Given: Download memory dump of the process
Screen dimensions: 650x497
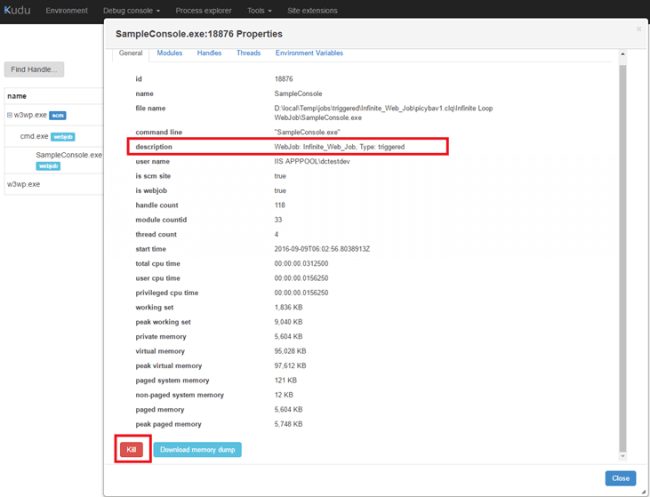Looking at the screenshot, I should [x=197, y=449].
